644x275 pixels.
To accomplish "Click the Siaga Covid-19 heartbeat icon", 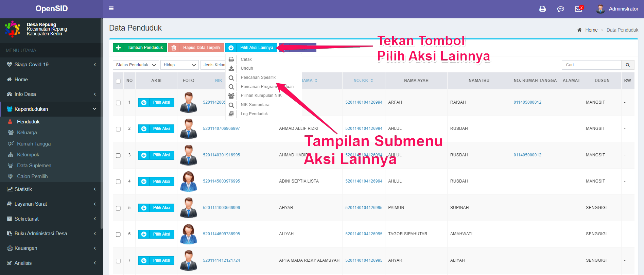I will click(x=10, y=65).
